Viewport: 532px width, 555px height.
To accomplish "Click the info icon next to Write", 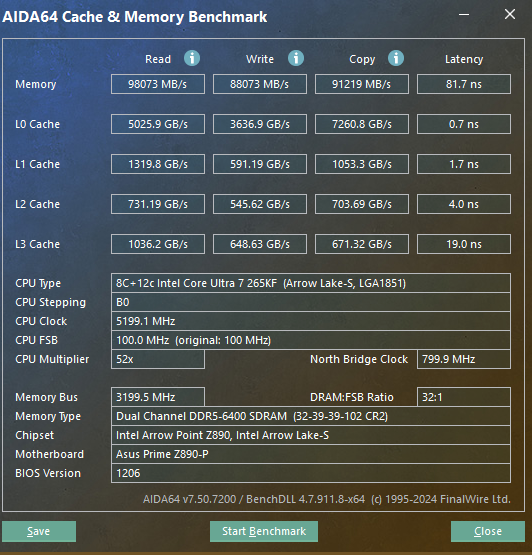I will 296,58.
